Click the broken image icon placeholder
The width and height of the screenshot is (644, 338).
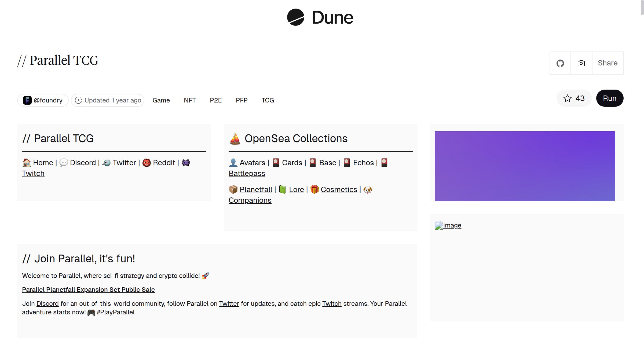(x=439, y=225)
